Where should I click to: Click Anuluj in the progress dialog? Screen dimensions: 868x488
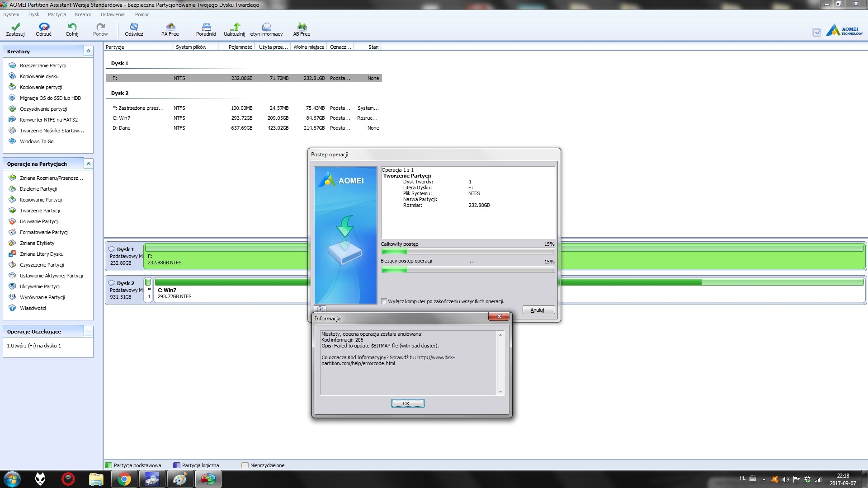point(538,310)
